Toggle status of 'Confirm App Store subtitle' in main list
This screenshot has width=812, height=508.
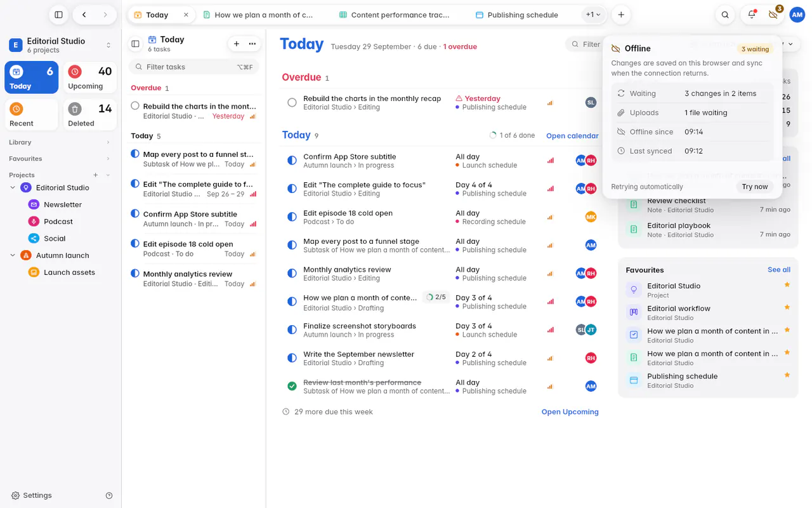[x=292, y=161]
